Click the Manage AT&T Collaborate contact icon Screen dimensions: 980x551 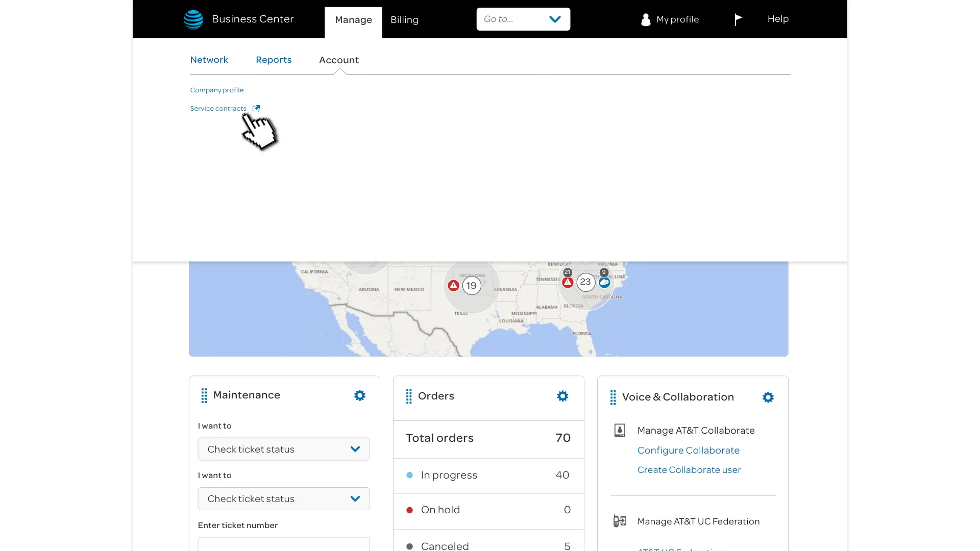pos(620,430)
